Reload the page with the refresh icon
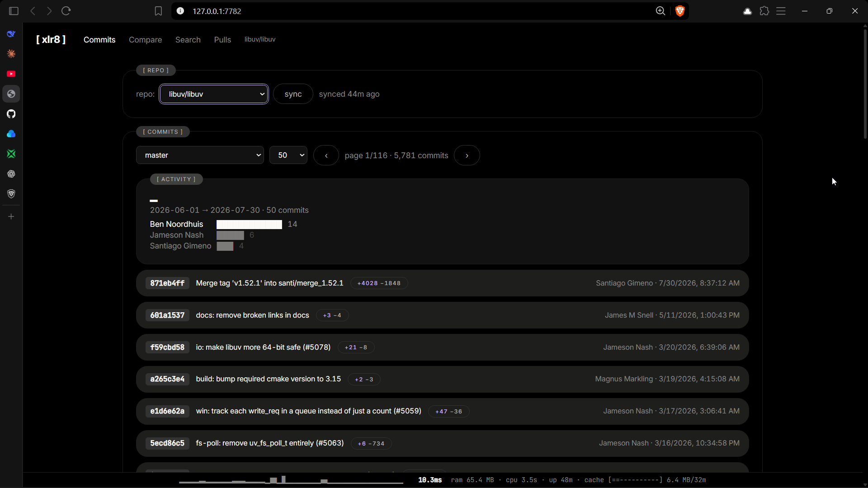 point(66,11)
